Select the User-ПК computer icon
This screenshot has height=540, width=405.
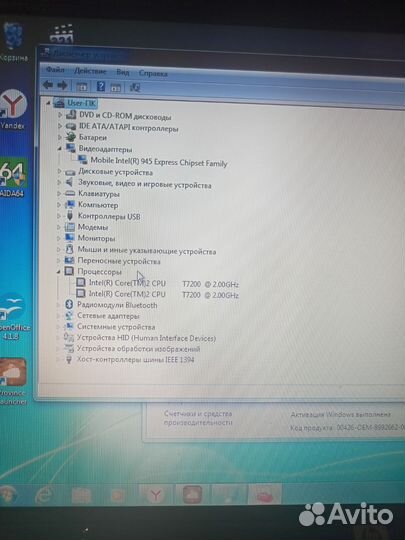59,103
